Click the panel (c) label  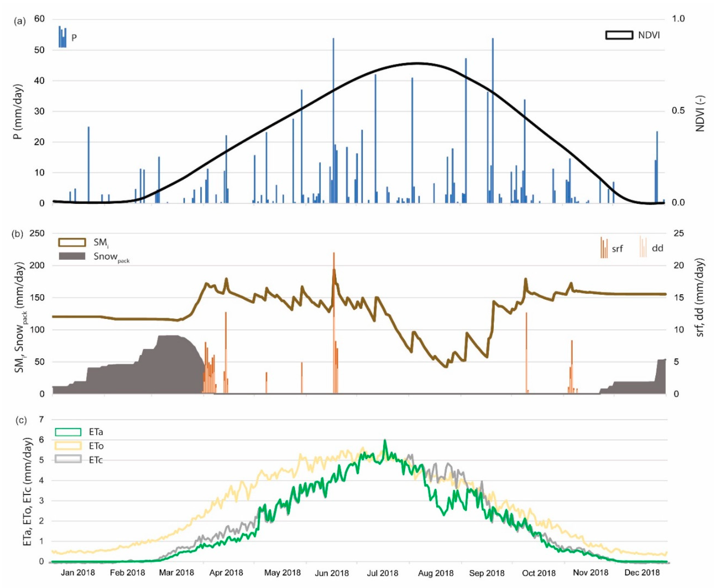click(21, 421)
